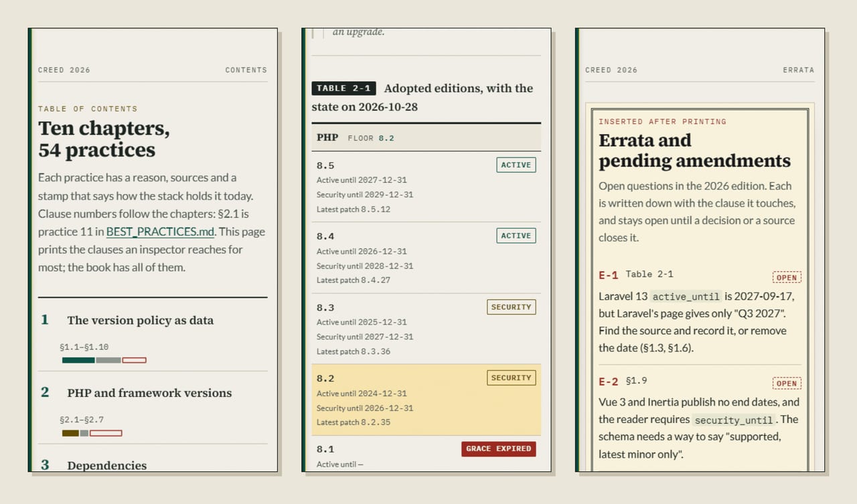Click the CREED 2026 title above the contents page
This screenshot has width=857, height=504.
click(64, 70)
